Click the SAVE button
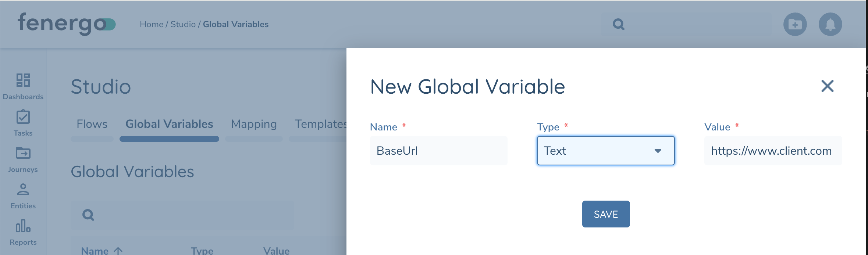The width and height of the screenshot is (868, 255). (x=606, y=214)
